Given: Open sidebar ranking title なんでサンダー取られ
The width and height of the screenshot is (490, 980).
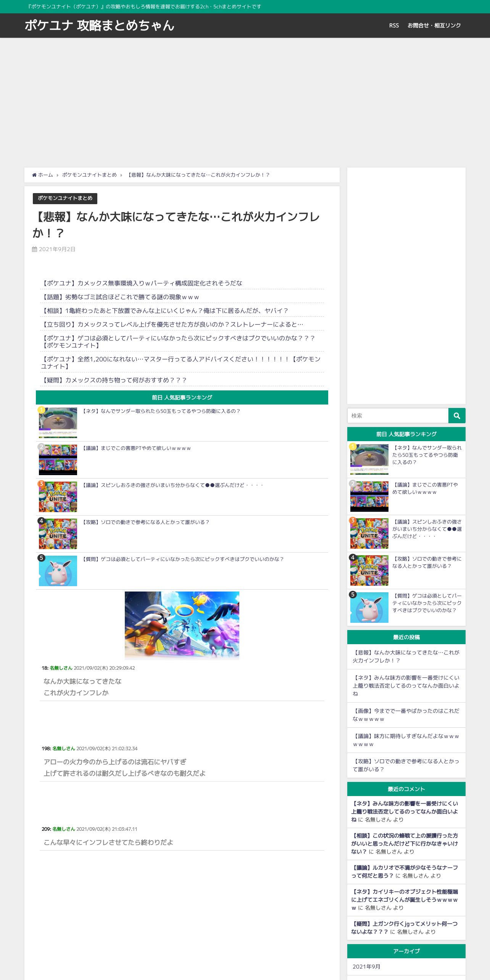Looking at the screenshot, I should click(x=427, y=455).
